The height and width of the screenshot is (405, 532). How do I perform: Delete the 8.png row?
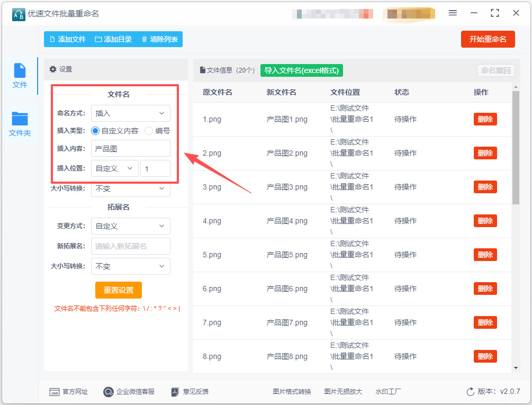[485, 356]
